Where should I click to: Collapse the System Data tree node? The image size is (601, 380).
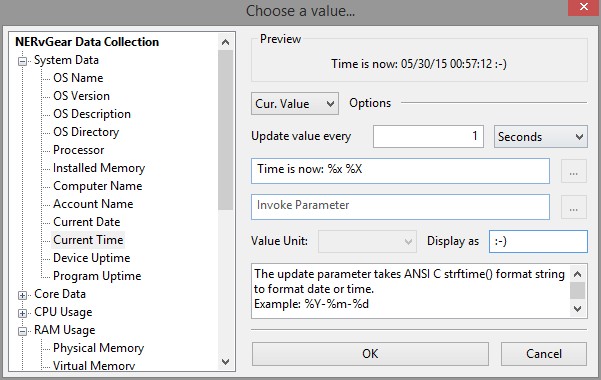tap(23, 61)
